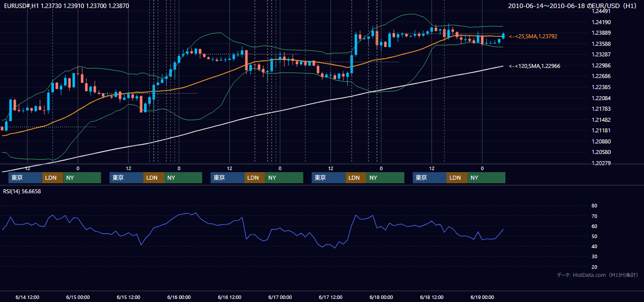
Task: Click the NY session block for 6/16
Action: pos(284,178)
